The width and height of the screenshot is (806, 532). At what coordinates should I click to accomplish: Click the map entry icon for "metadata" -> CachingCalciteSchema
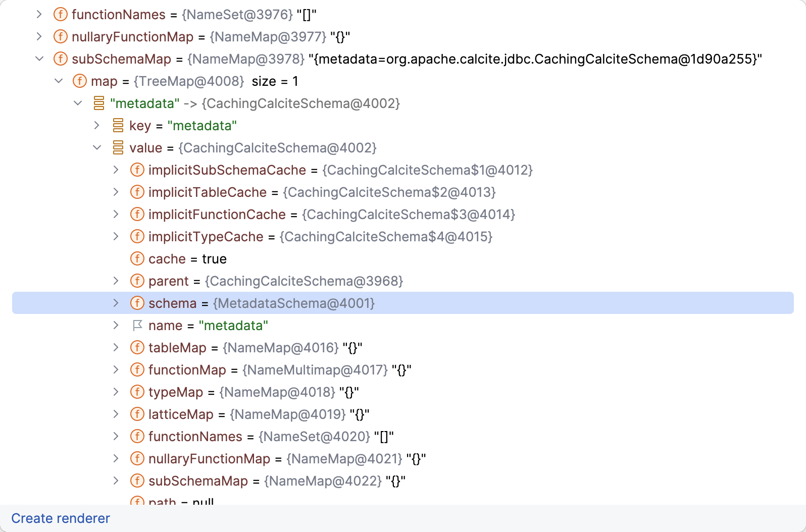pyautogui.click(x=98, y=103)
